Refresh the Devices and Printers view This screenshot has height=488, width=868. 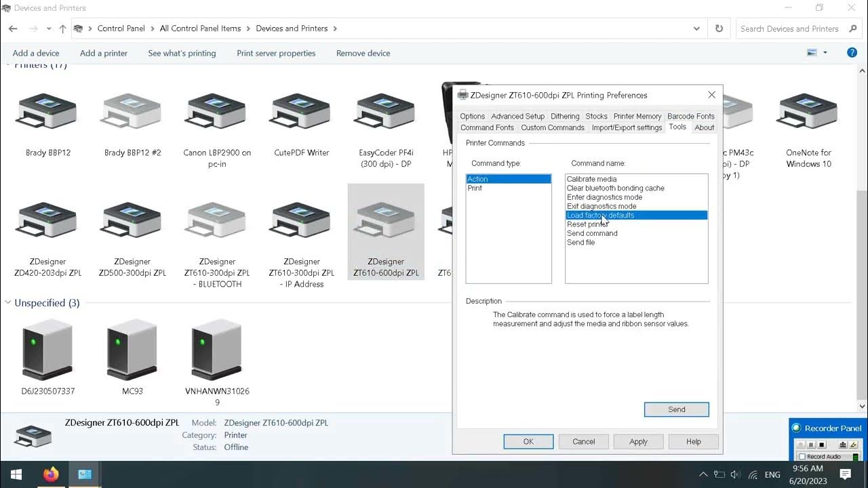(719, 28)
